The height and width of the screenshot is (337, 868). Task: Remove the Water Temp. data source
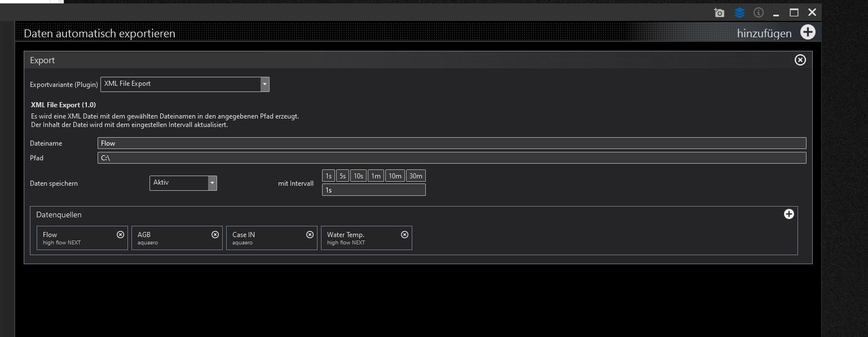[404, 234]
